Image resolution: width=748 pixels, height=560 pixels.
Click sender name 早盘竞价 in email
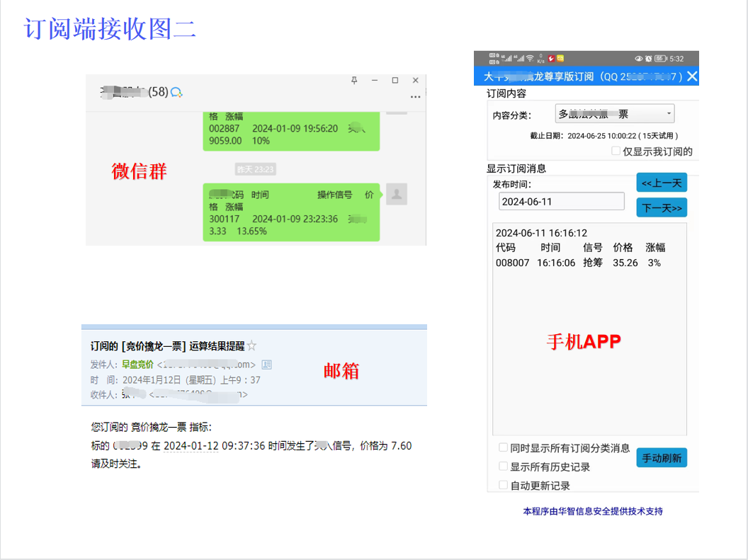[137, 365]
